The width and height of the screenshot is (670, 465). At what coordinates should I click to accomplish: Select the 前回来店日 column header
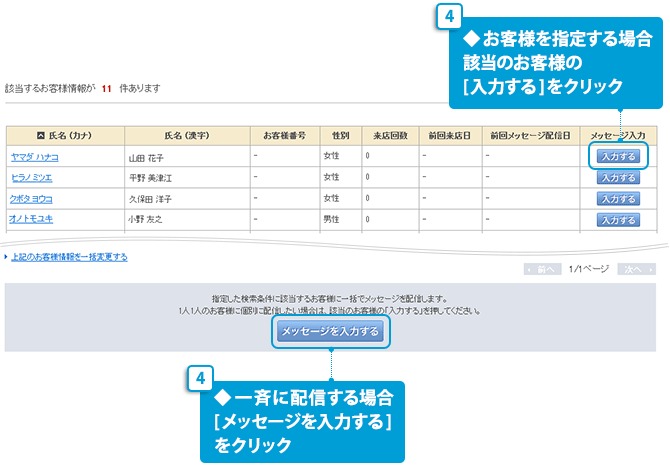(450, 135)
